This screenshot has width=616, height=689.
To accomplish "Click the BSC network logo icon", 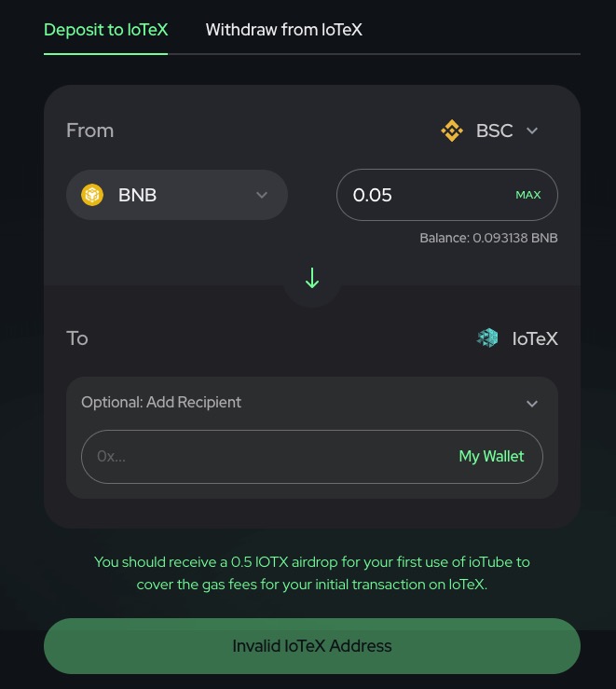I will point(452,131).
